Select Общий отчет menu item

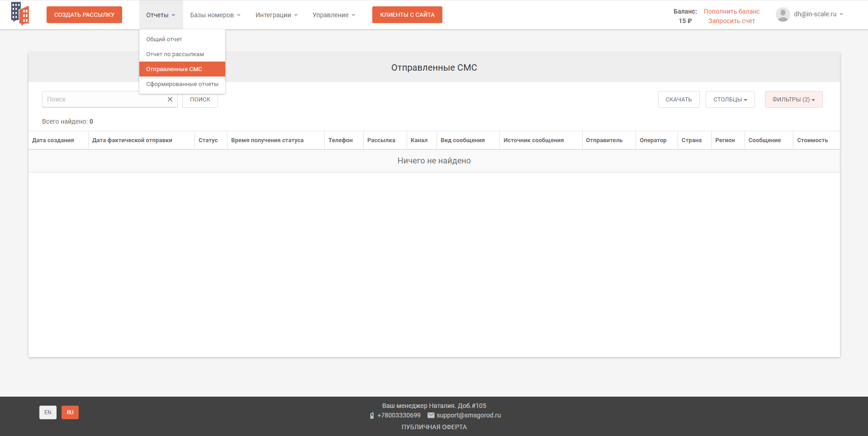(x=182, y=39)
